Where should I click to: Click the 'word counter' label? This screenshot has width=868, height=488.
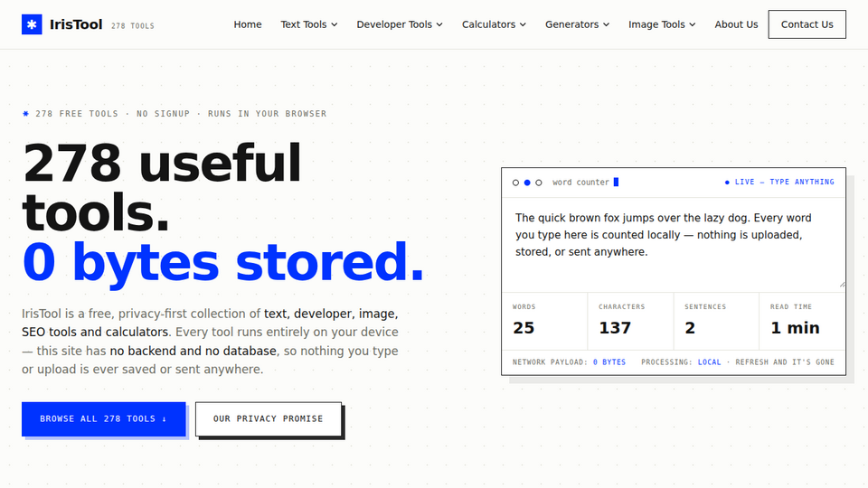click(x=580, y=182)
